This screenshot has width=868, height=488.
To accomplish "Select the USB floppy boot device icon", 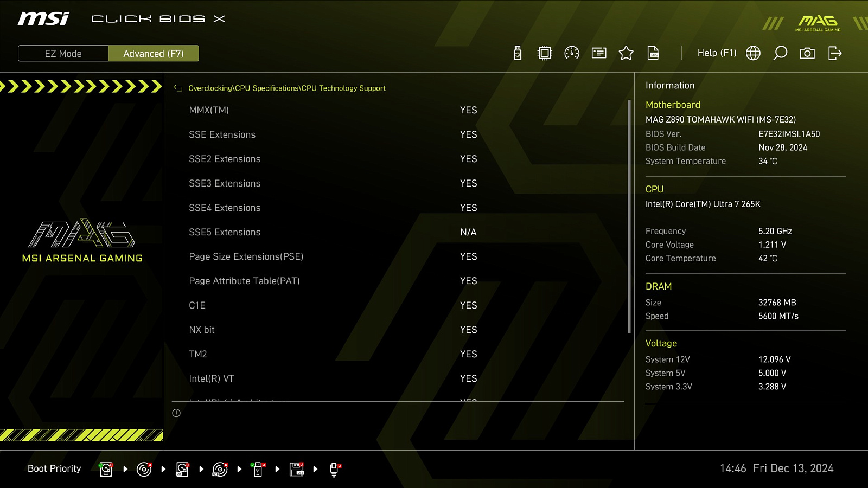I will tap(297, 469).
